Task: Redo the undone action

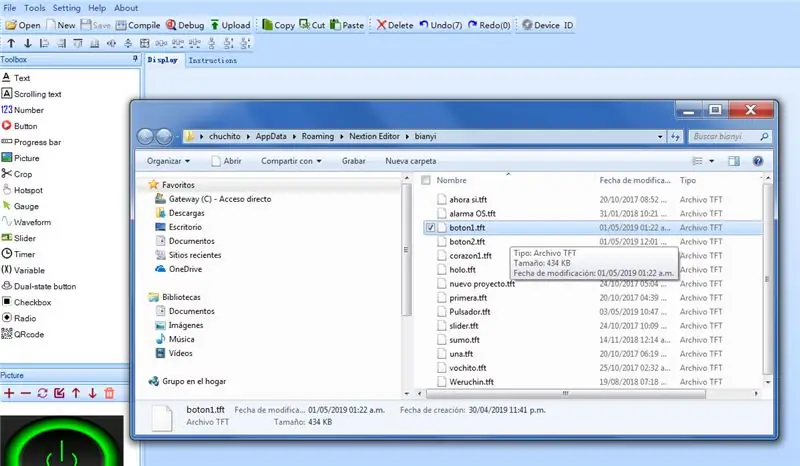Action: point(489,25)
